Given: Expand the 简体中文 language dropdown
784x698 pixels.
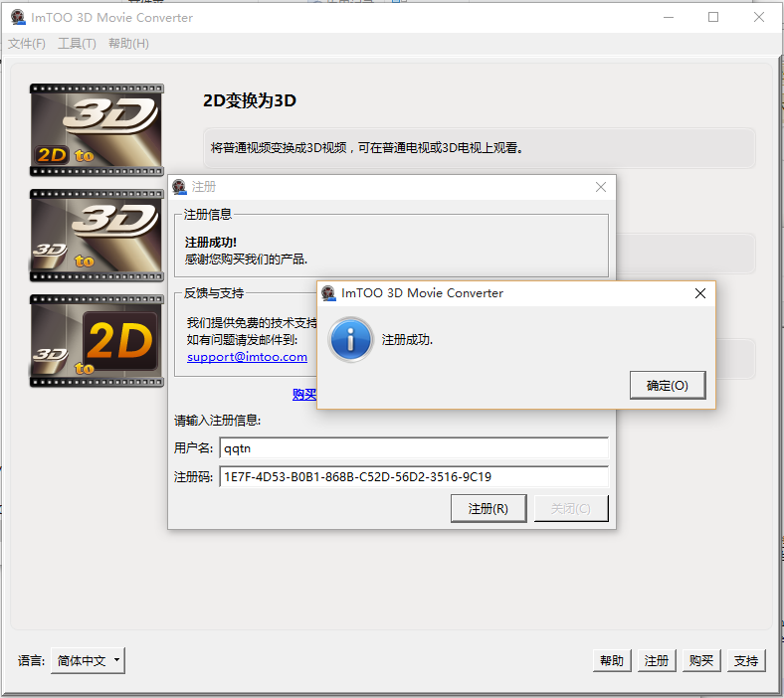Looking at the screenshot, I should pos(88,660).
